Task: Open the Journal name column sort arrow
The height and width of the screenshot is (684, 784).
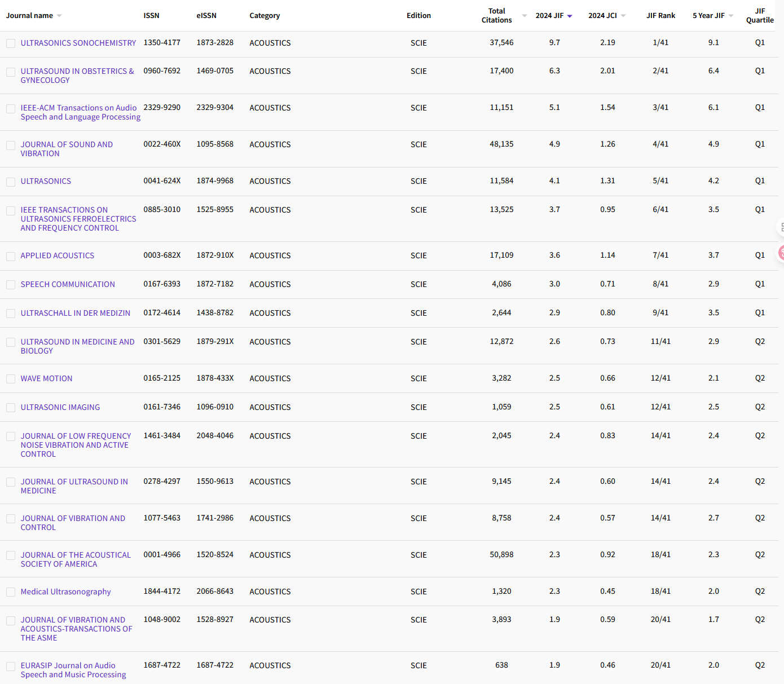Action: pos(59,16)
